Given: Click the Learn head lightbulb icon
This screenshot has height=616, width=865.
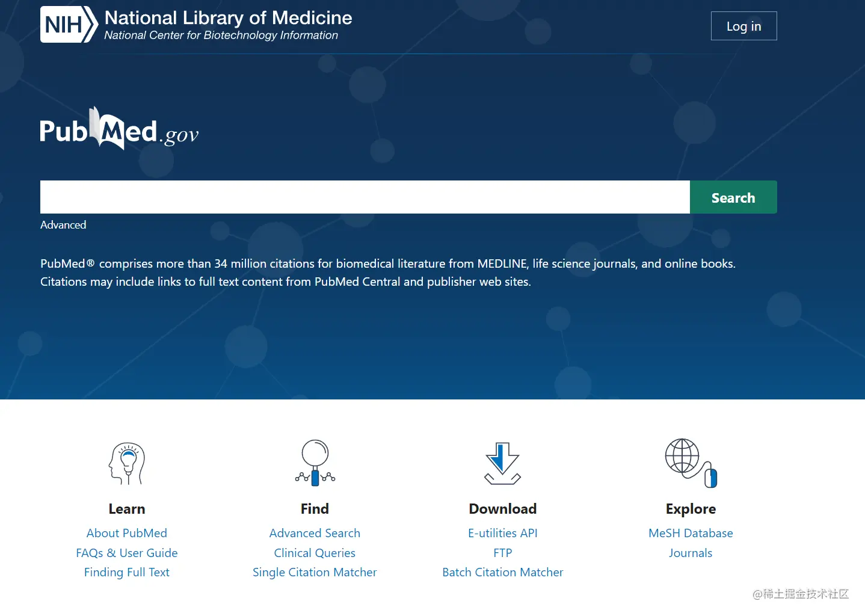Looking at the screenshot, I should (127, 463).
